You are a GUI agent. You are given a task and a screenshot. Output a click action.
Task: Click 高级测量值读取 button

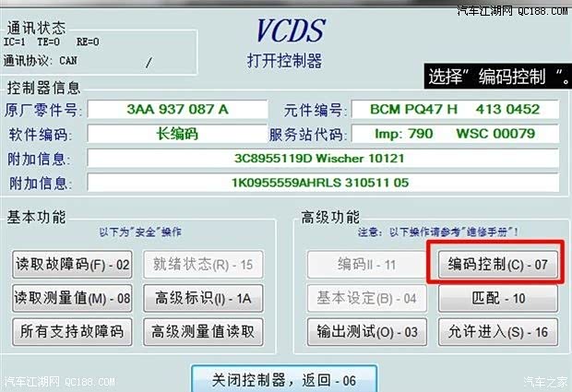coord(203,332)
